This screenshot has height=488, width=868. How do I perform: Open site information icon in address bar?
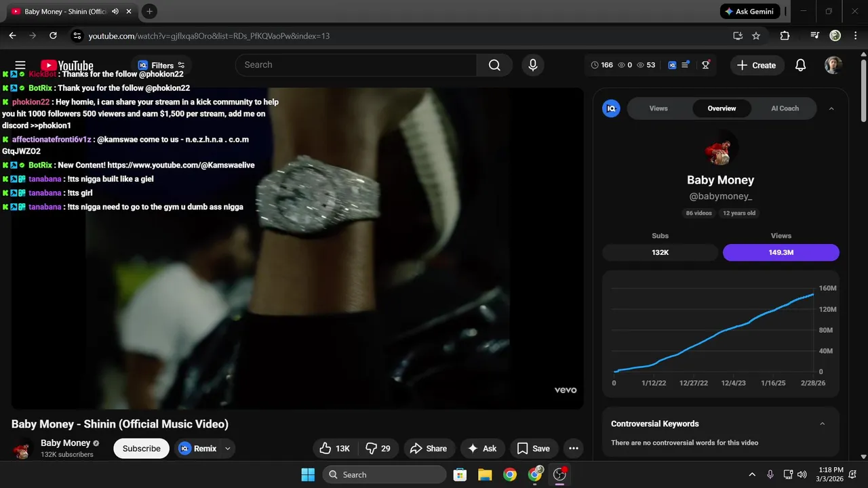pyautogui.click(x=77, y=35)
